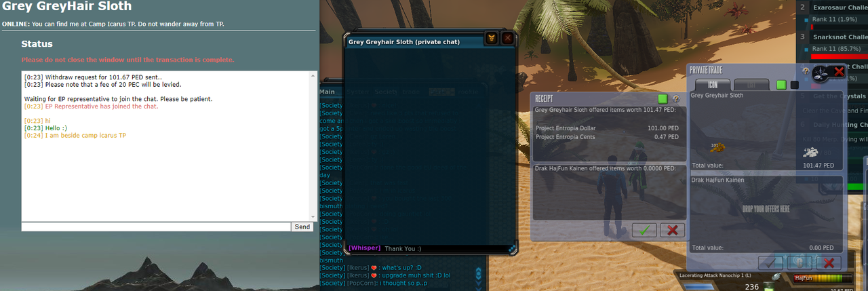The image size is (868, 291).
Task: Confirm Private Trade with checkmark button
Action: (x=771, y=263)
